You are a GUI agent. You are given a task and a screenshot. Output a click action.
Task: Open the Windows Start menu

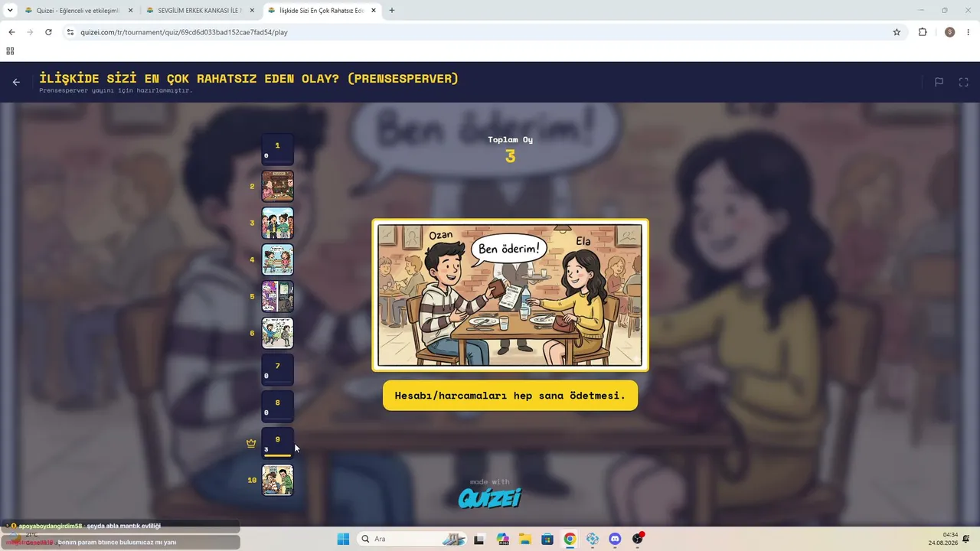tap(343, 539)
